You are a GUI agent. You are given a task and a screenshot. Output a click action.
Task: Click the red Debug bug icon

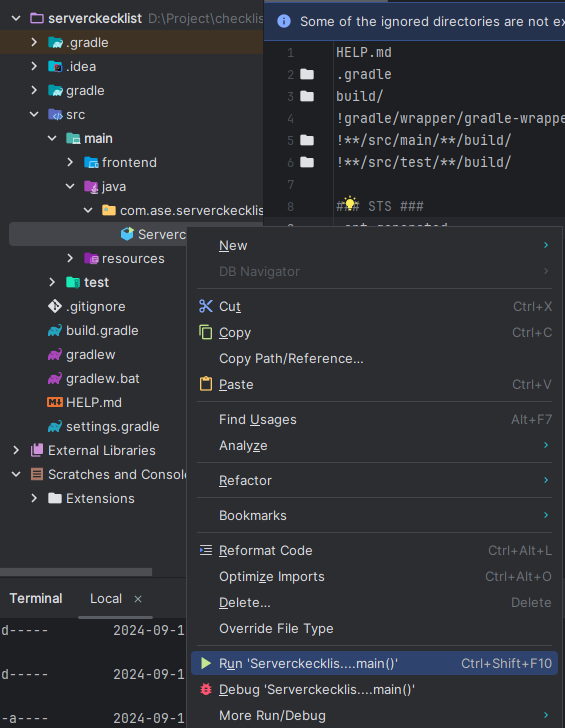pyautogui.click(x=206, y=689)
